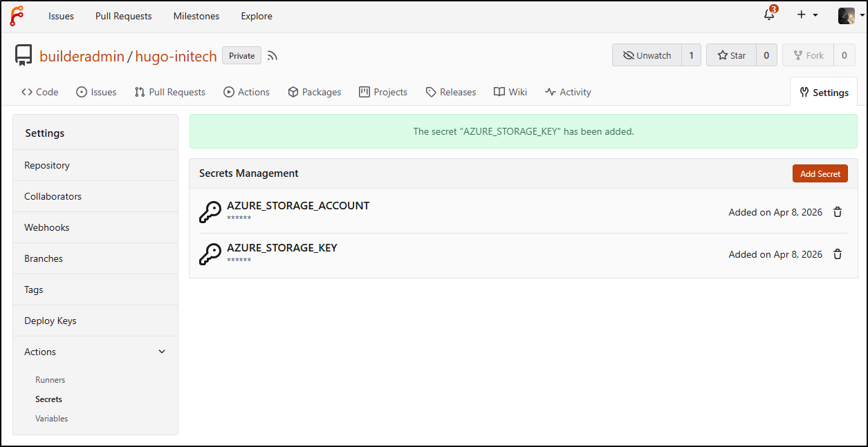
Task: Click the RSS feed icon
Action: click(x=273, y=56)
